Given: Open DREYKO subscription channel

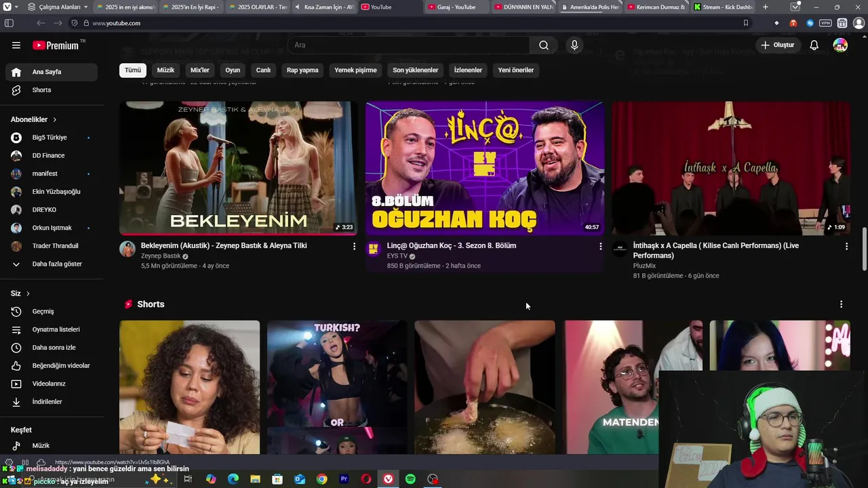Looking at the screenshot, I should tap(52, 210).
